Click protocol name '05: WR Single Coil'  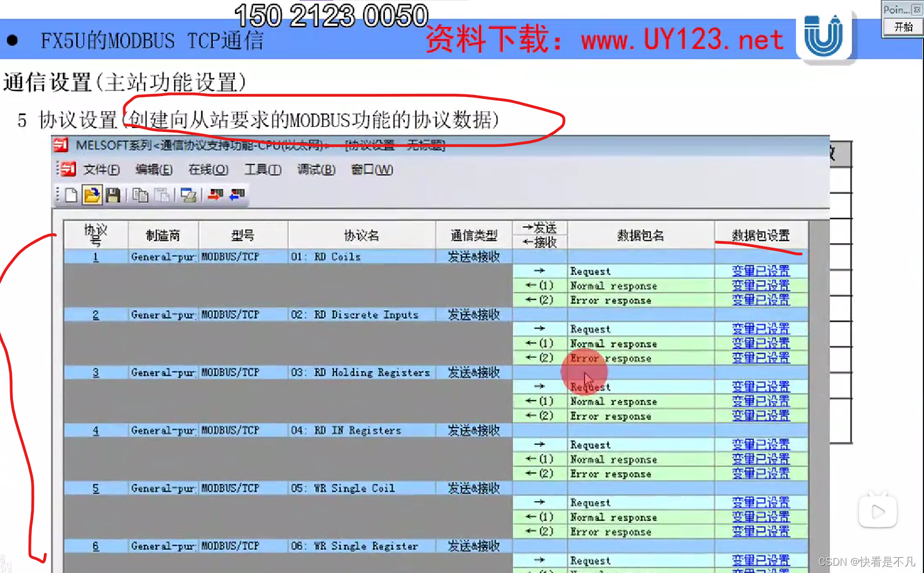[x=343, y=488]
